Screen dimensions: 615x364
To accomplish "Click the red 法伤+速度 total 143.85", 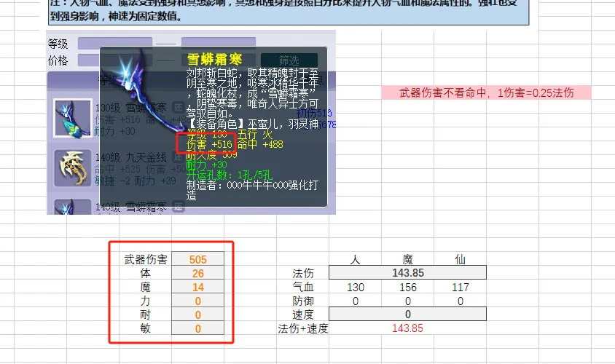I will click(x=407, y=328).
